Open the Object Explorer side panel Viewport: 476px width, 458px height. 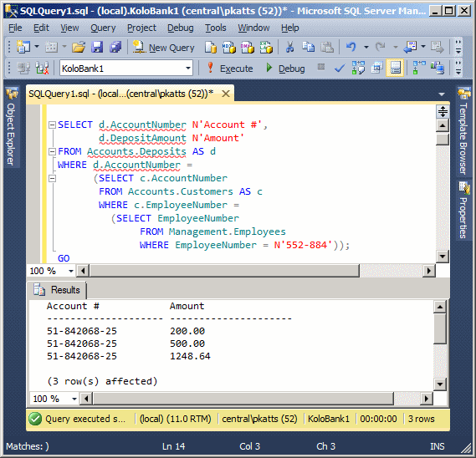tap(12, 127)
